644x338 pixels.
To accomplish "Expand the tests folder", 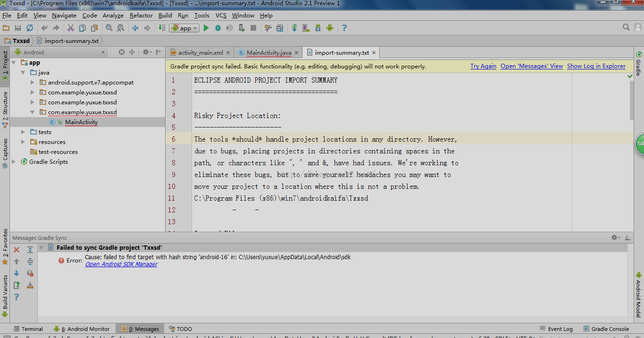I will [23, 132].
